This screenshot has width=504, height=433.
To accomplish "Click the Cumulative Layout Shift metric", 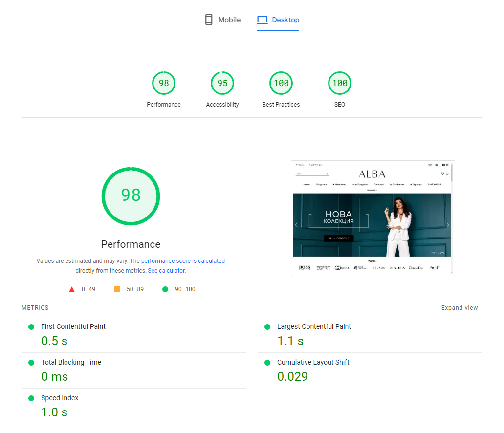I will click(x=313, y=363).
